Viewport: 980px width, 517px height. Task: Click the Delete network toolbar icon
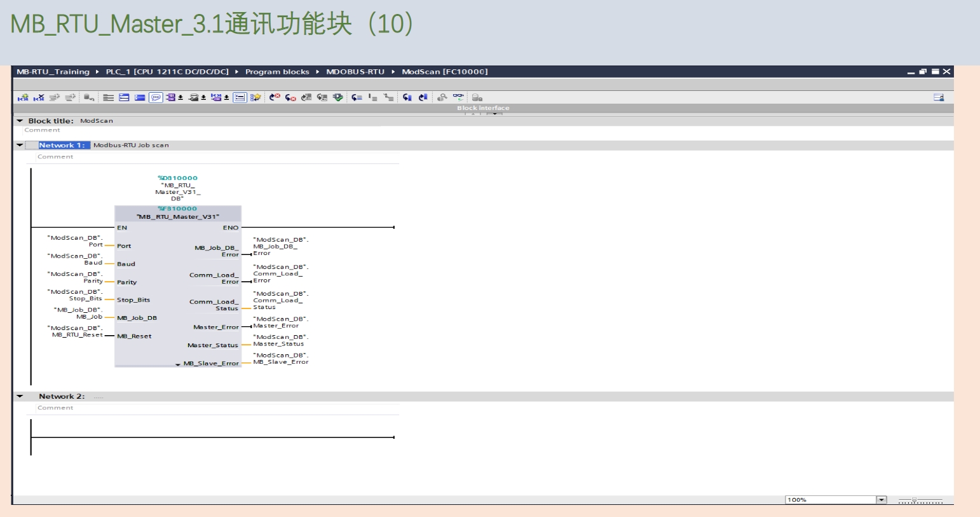tap(39, 97)
